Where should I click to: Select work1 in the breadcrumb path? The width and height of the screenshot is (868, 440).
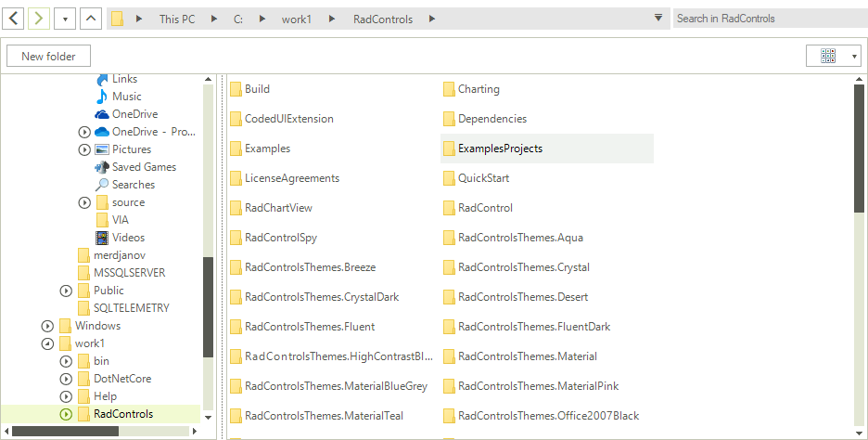(x=297, y=19)
